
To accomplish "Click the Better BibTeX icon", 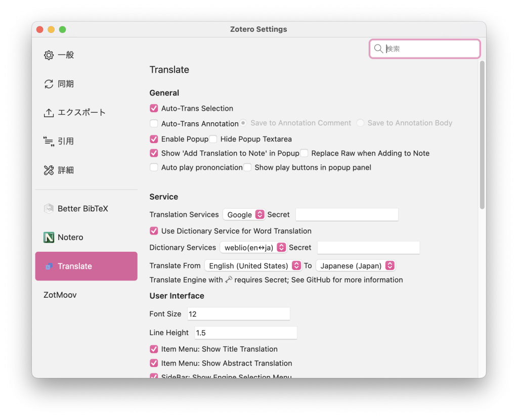I will pos(49,209).
